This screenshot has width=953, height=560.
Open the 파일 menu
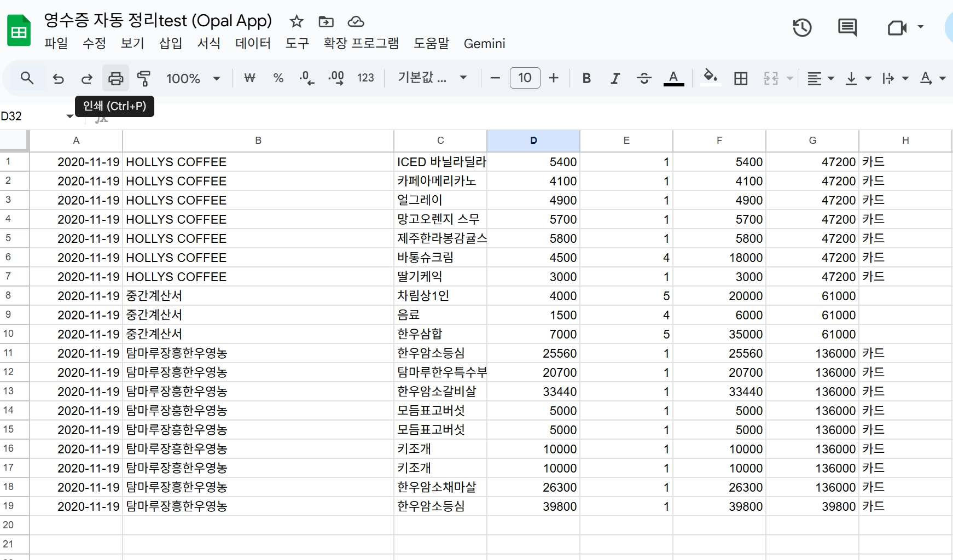(56, 43)
